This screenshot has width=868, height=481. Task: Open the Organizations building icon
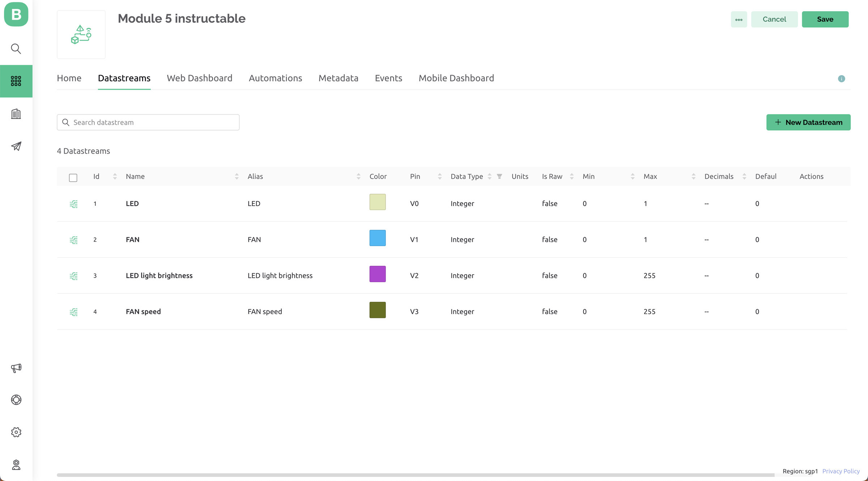(16, 114)
